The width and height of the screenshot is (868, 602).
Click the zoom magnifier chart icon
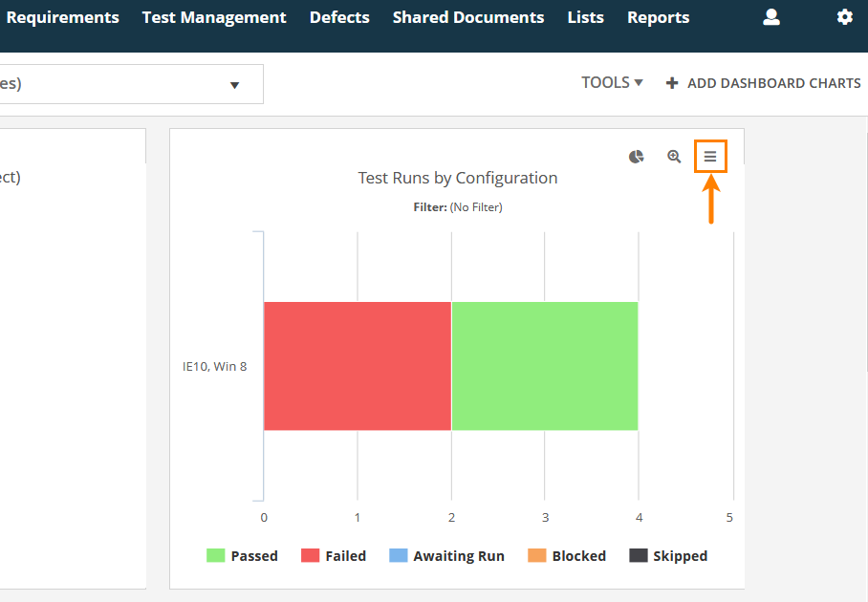tap(674, 157)
